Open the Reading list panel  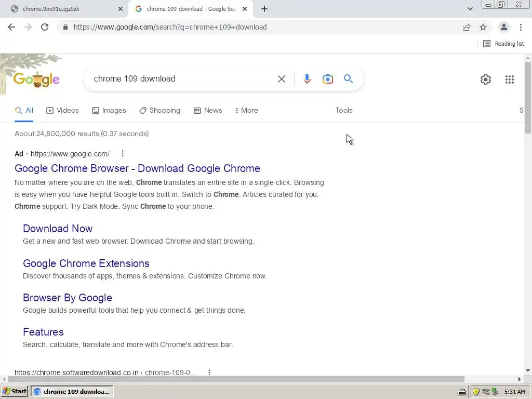[503, 44]
